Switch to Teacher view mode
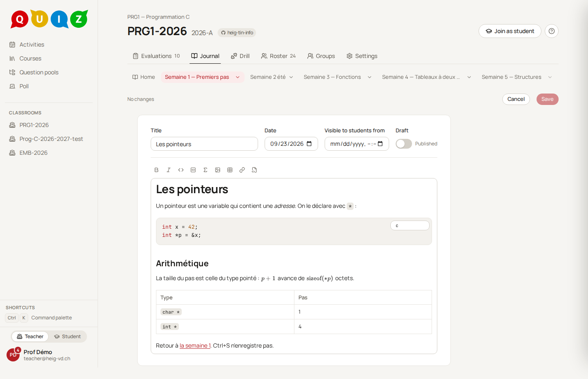 pyautogui.click(x=30, y=337)
